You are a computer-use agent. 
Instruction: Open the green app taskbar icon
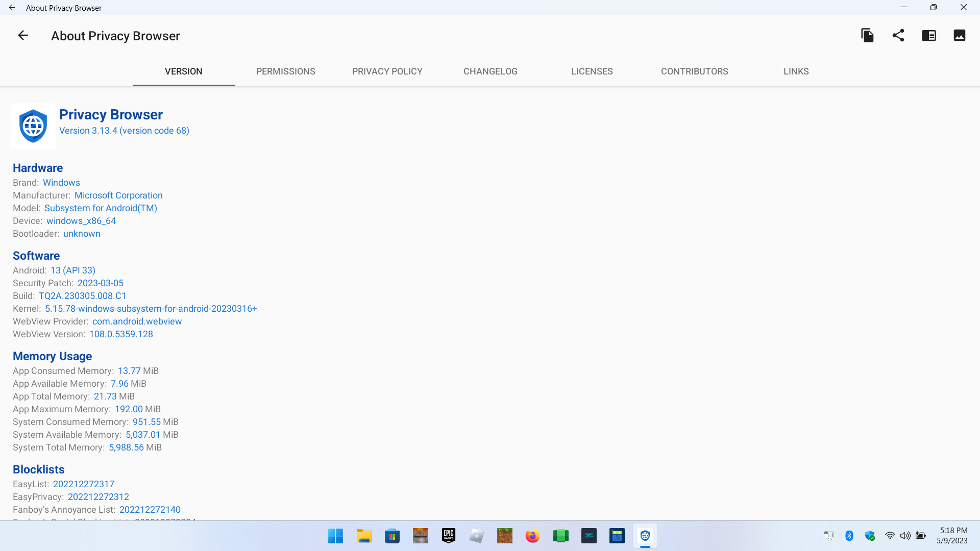pyautogui.click(x=560, y=536)
